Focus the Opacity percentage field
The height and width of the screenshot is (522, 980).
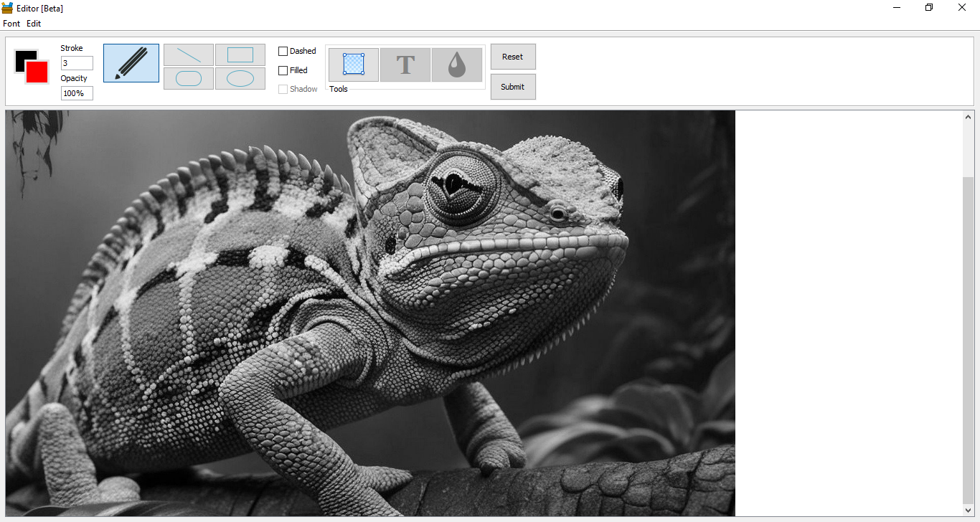coord(77,93)
